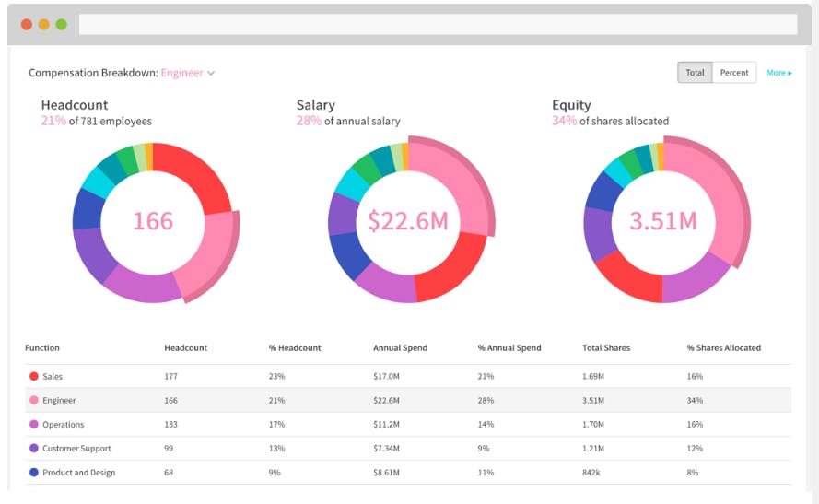Sort by the Annual Spend column header

400,348
